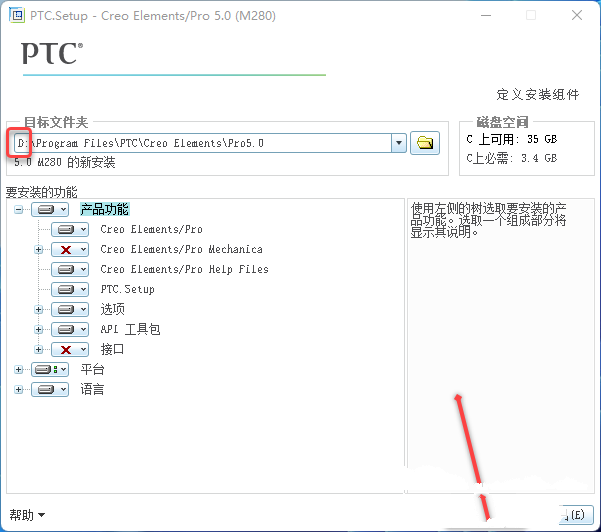Close the PTC.Setup window

tap(577, 16)
